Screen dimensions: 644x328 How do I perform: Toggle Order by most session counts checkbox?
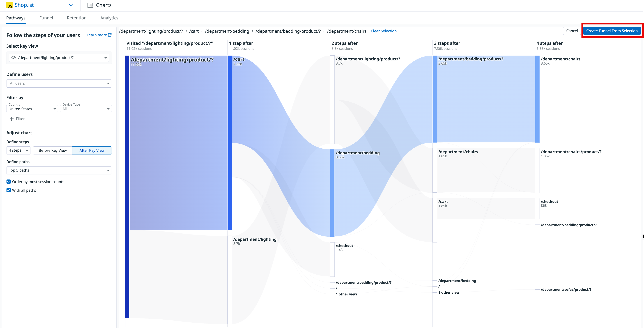coord(9,182)
